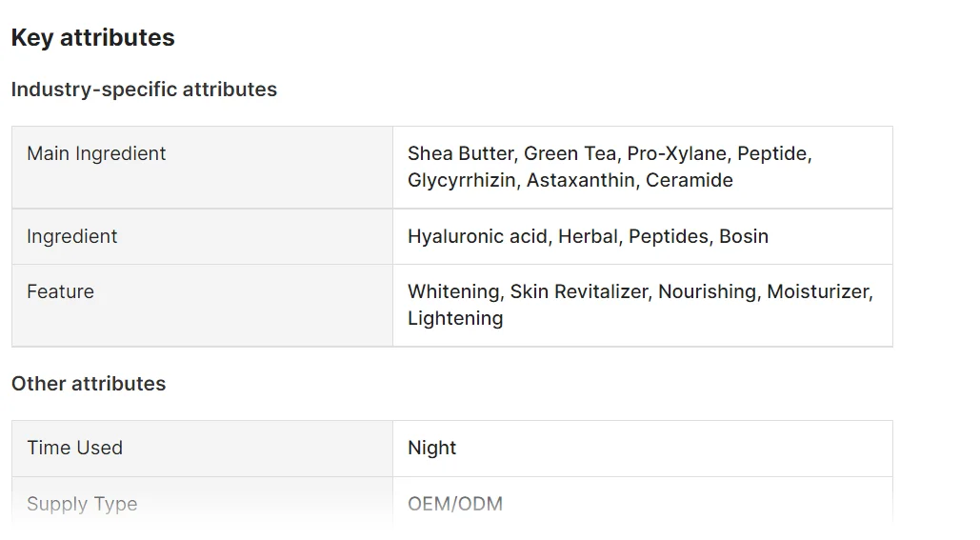The height and width of the screenshot is (540, 980).
Task: Click the "Astaxanthin" ingredient text
Action: coord(580,180)
